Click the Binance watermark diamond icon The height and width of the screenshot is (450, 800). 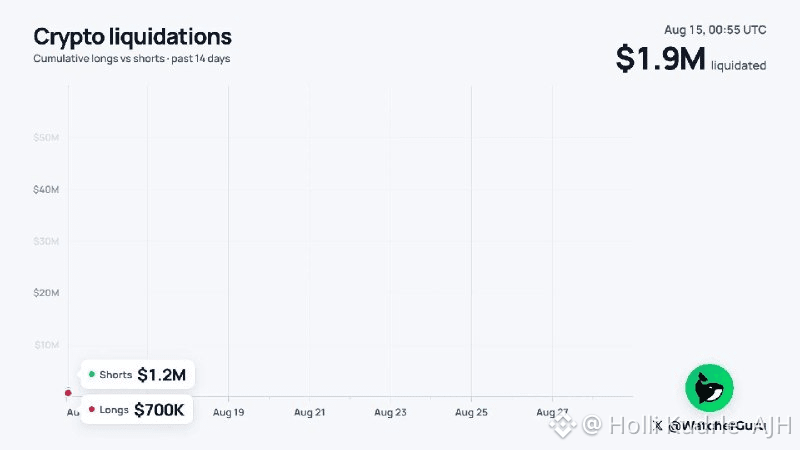(x=563, y=425)
